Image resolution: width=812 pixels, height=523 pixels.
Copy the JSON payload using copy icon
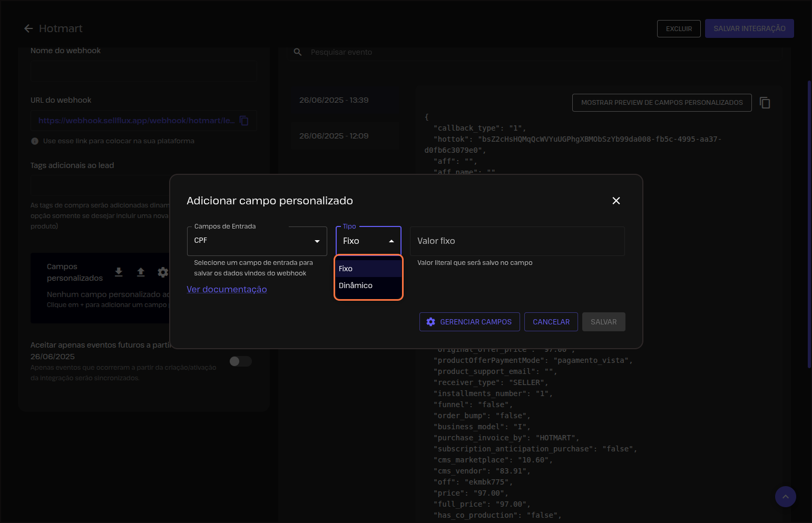click(765, 103)
